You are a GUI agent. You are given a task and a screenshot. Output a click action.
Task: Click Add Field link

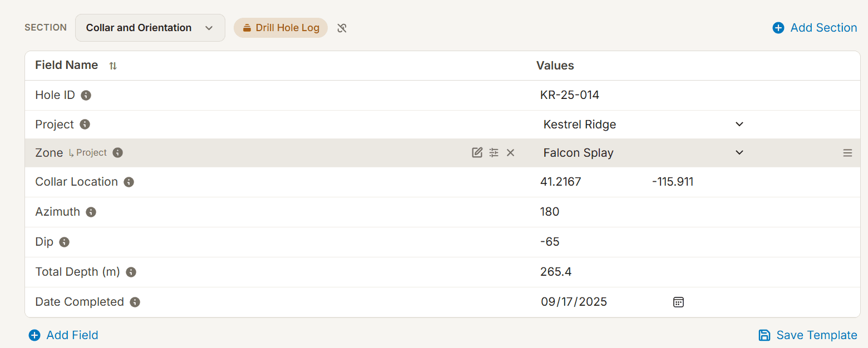(63, 335)
